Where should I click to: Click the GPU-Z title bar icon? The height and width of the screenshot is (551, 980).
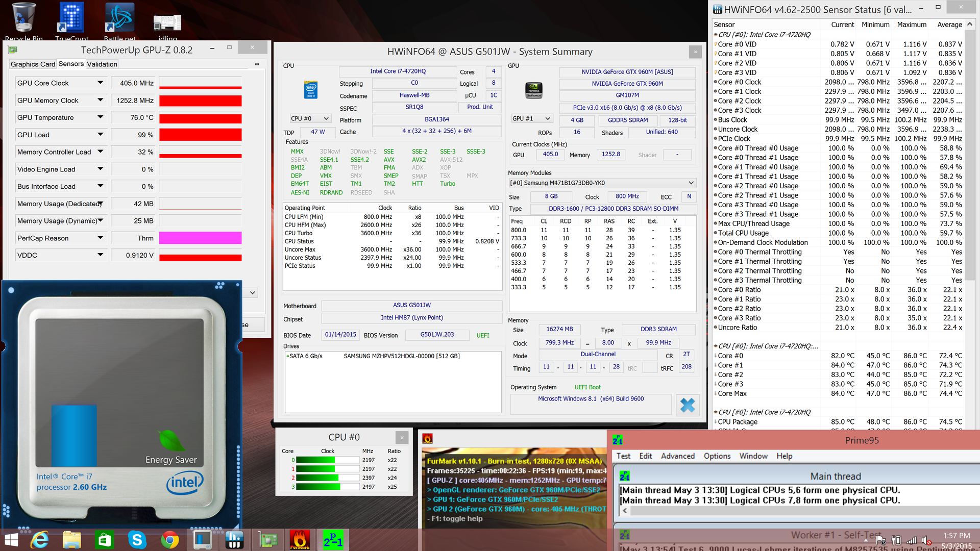(13, 49)
